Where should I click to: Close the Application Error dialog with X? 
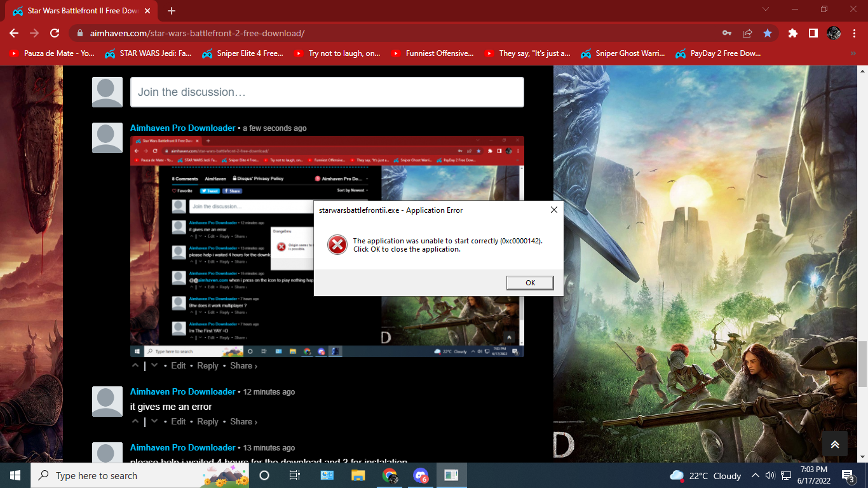553,210
